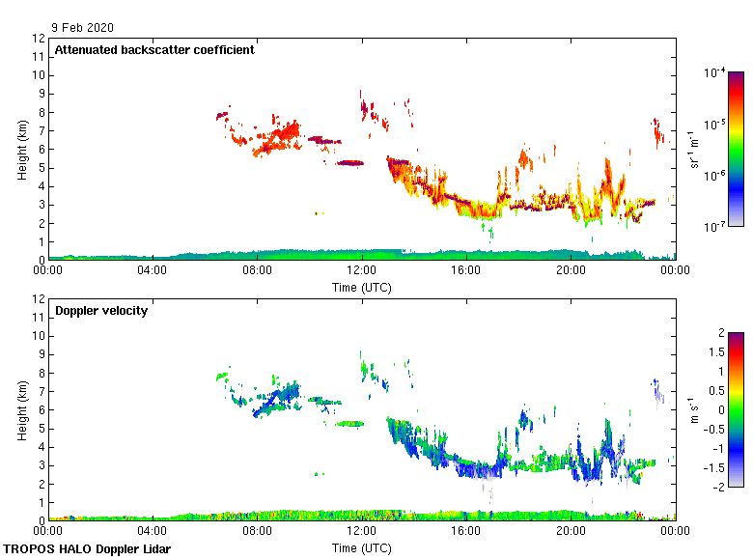Click the "Height (km)" label of the backscatter plot
This screenshot has height=560, width=753.
(x=23, y=149)
